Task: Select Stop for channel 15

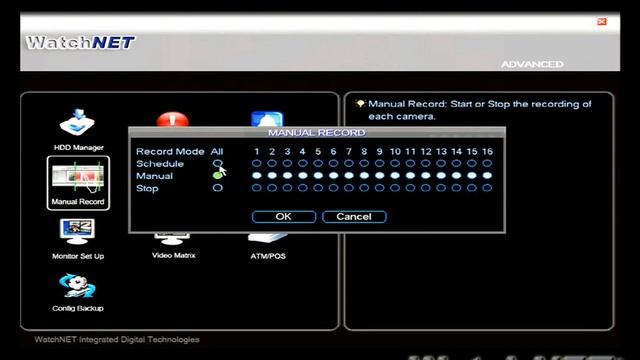Action: pos(472,188)
